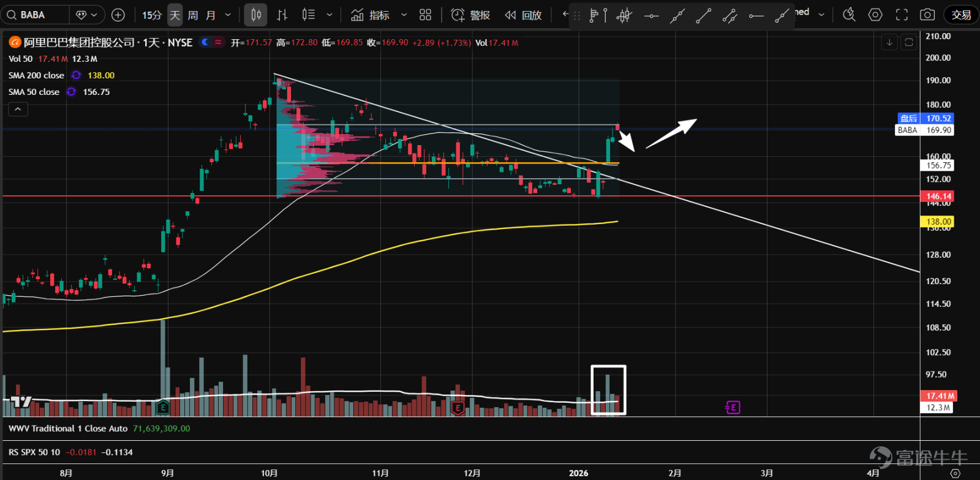Screen dimensions: 980x480
Task: Click the SMA 50 refresh status icon
Action: [71, 92]
